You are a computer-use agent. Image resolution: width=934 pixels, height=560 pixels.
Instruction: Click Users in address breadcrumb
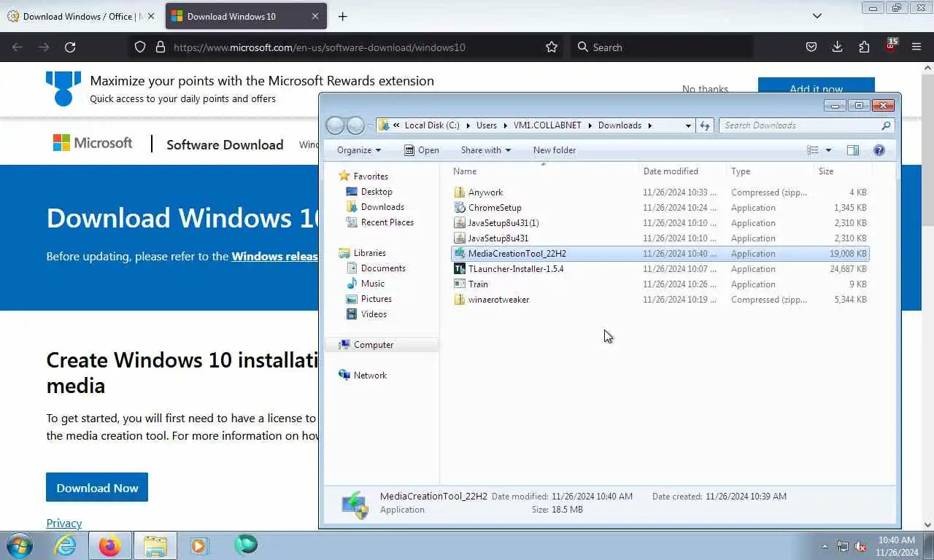[x=486, y=125]
